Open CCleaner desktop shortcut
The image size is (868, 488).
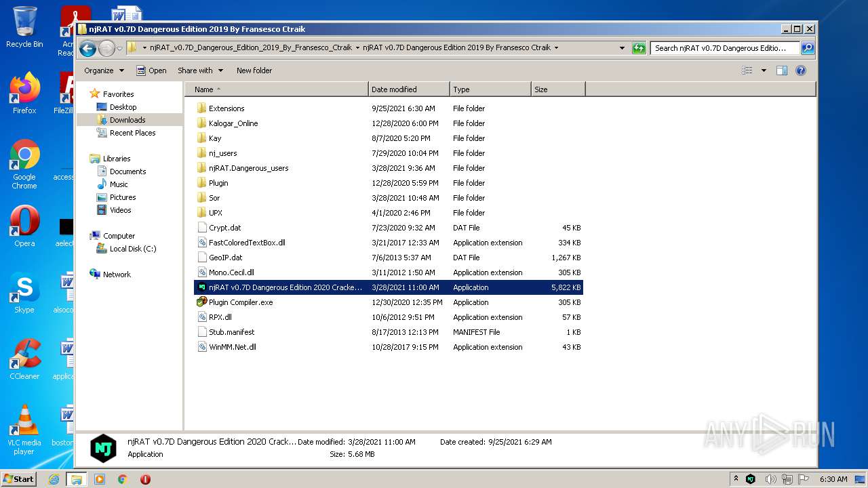pos(24,359)
